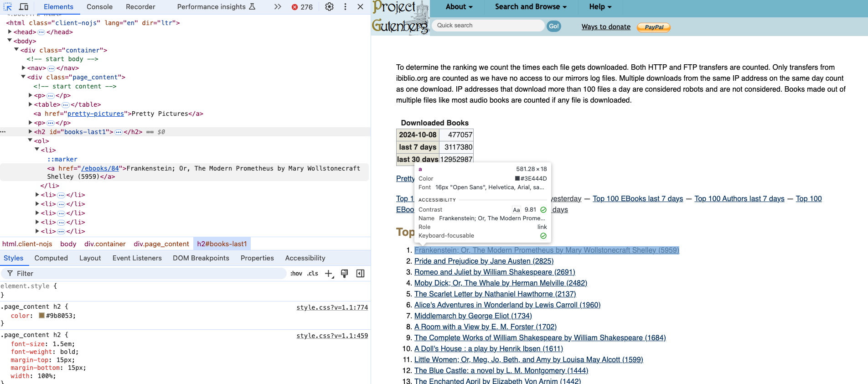Toggle the :hov element state panel
Screen dimensions: 868x384
click(296, 274)
